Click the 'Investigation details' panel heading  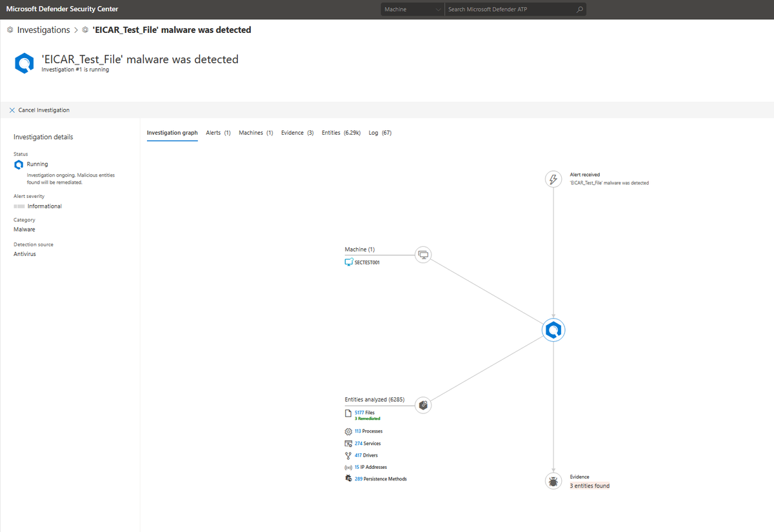coord(43,137)
